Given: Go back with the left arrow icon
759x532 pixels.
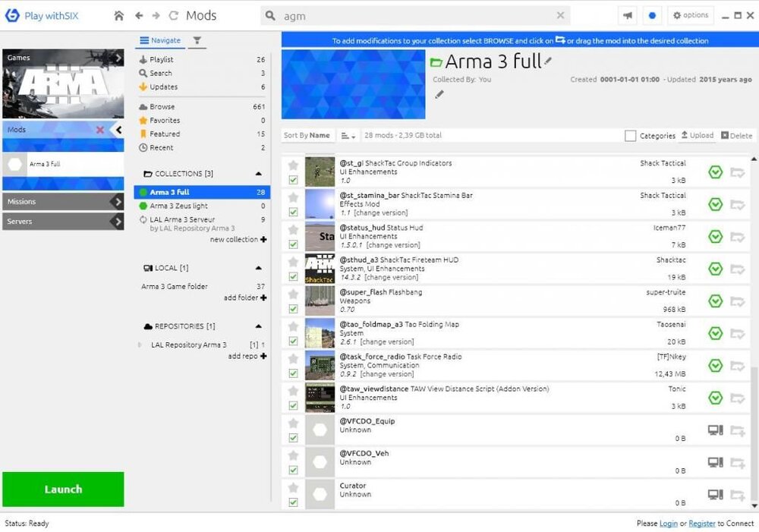Looking at the screenshot, I should (x=139, y=15).
